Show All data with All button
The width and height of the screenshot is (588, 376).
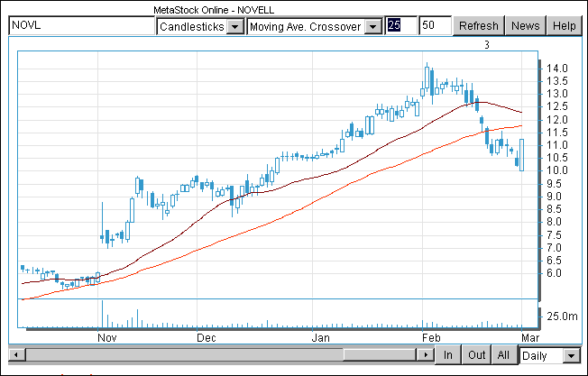pos(503,354)
